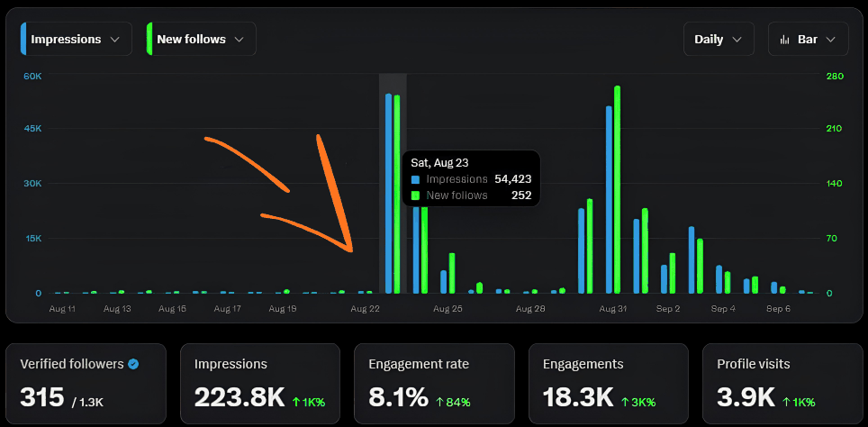Click the 280 right axis label
The width and height of the screenshot is (868, 427).
(835, 76)
